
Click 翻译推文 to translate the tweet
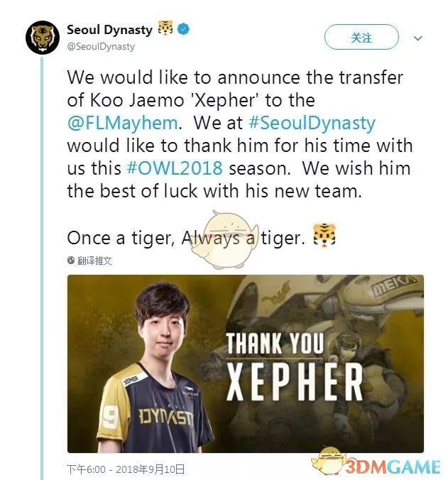click(94, 261)
